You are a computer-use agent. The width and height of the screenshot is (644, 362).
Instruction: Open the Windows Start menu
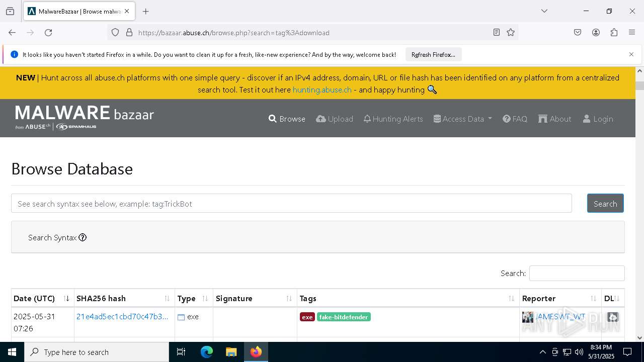(12, 352)
